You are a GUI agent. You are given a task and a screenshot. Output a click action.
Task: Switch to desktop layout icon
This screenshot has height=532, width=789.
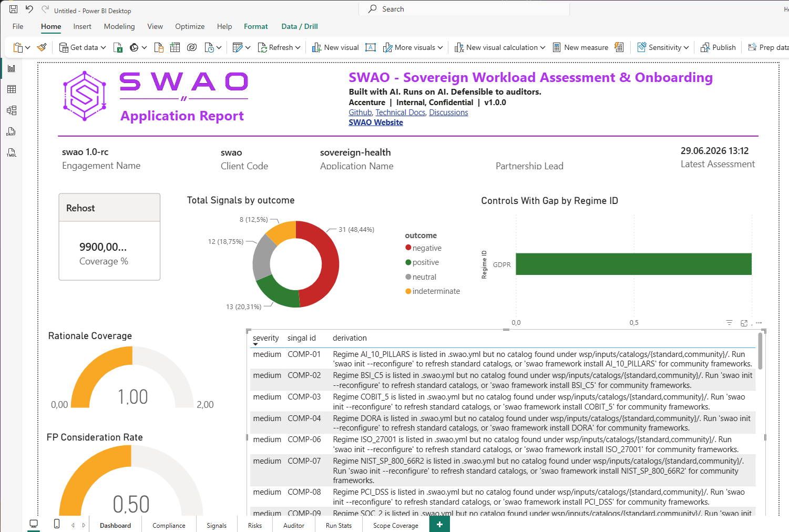34,524
